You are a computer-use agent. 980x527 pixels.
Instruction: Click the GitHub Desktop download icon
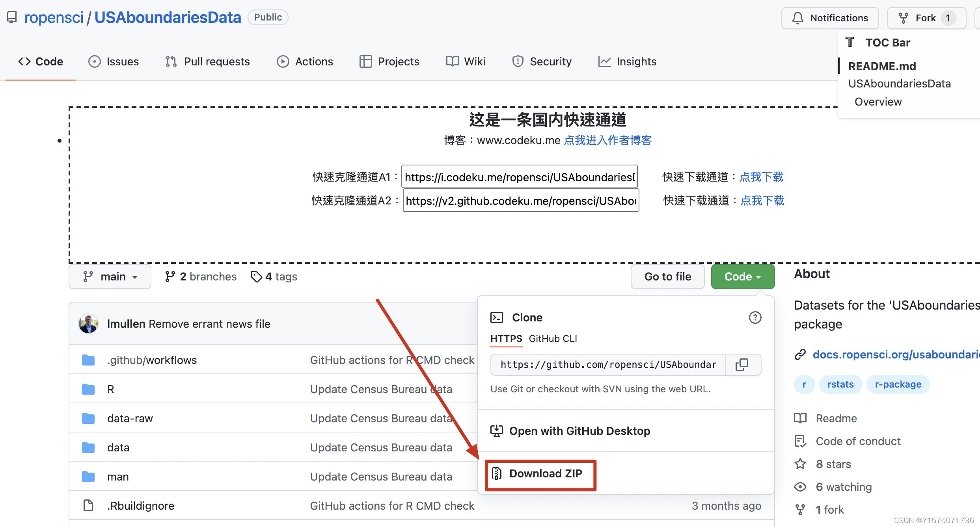pyautogui.click(x=497, y=431)
